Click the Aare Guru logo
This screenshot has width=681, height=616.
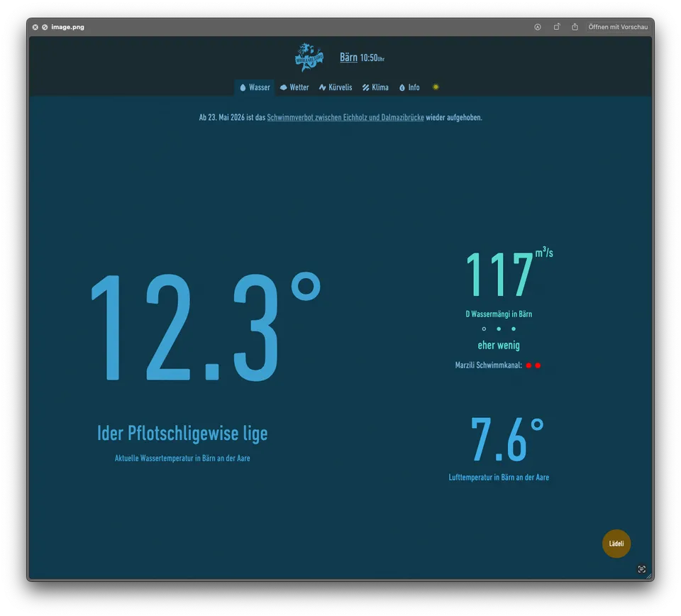click(x=309, y=57)
